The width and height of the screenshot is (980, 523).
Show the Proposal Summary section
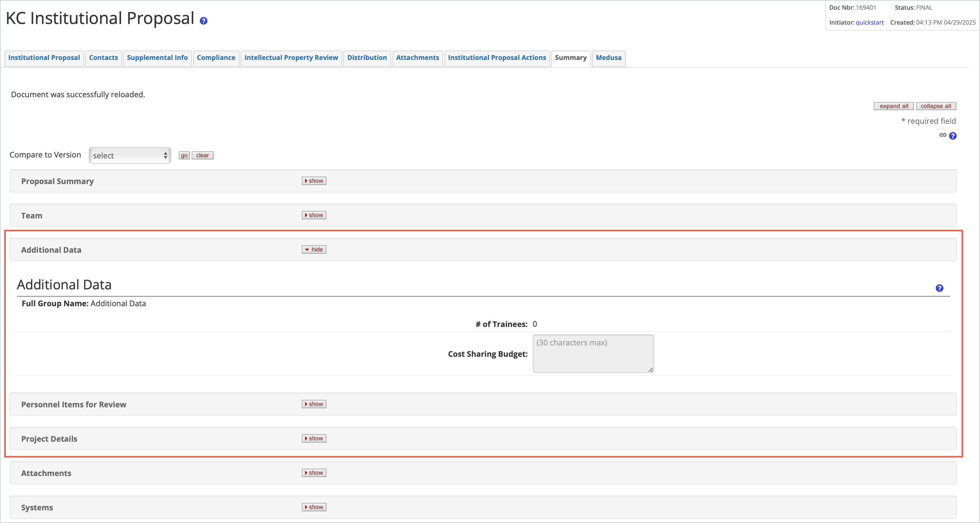(x=313, y=181)
